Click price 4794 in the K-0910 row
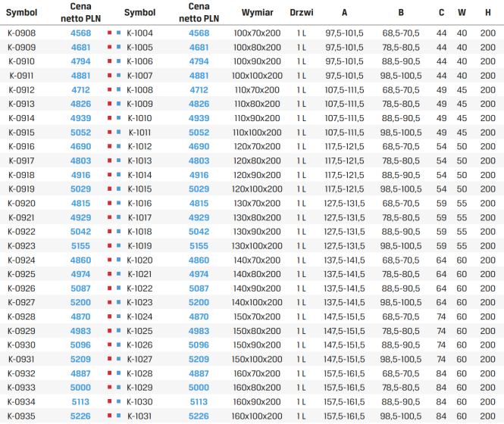Screen dimensions: 504x424 [80, 61]
